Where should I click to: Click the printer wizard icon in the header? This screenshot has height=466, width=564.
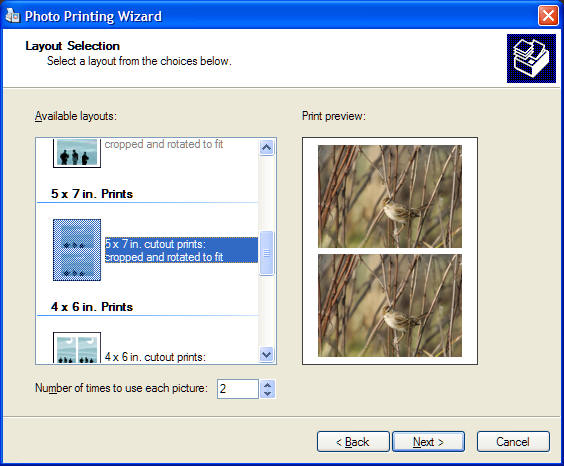click(x=531, y=59)
